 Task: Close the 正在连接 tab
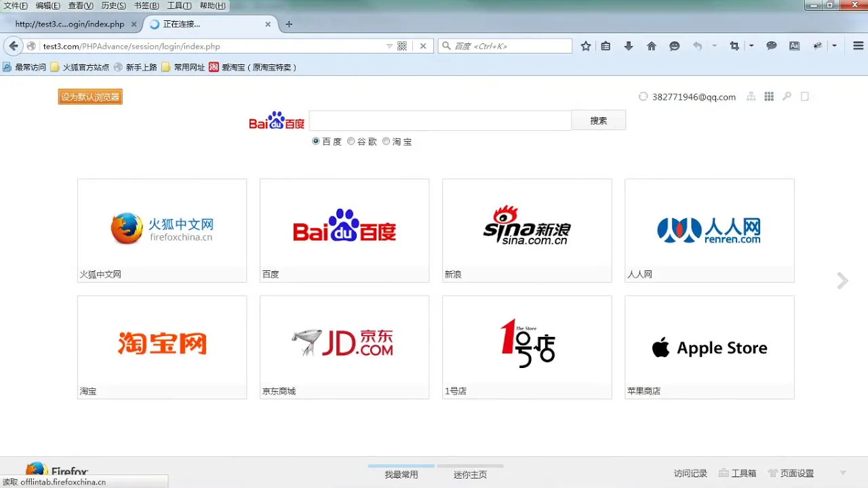click(268, 24)
